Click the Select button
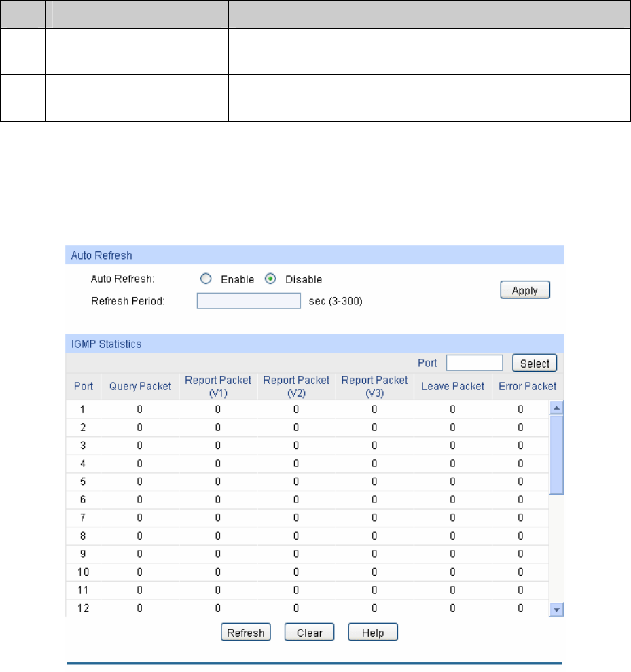This screenshot has width=631, height=672. 535,363
